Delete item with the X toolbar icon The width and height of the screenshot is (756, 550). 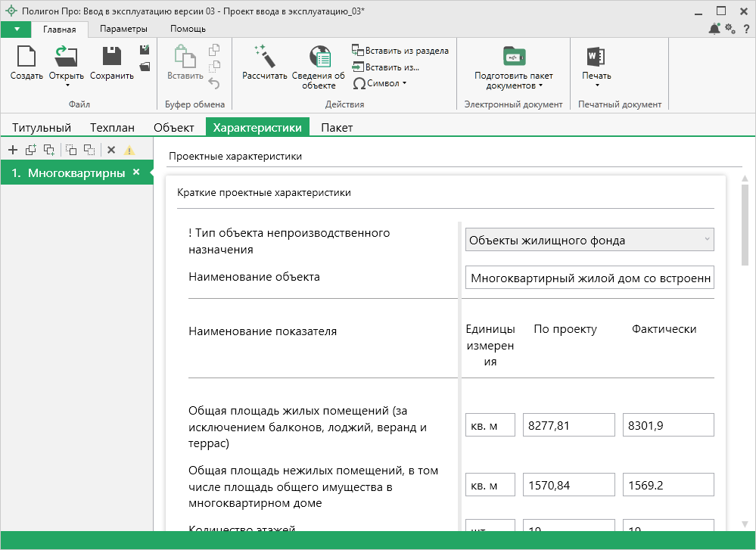point(111,150)
